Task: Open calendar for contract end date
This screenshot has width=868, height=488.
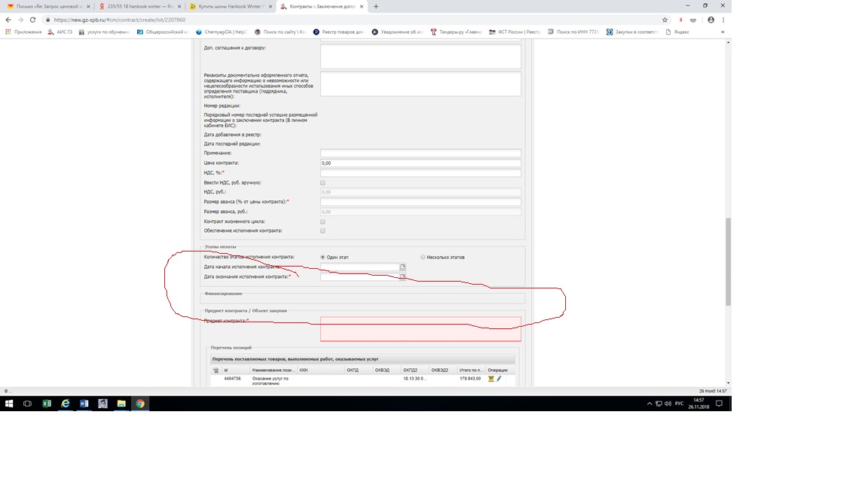Action: tap(402, 276)
